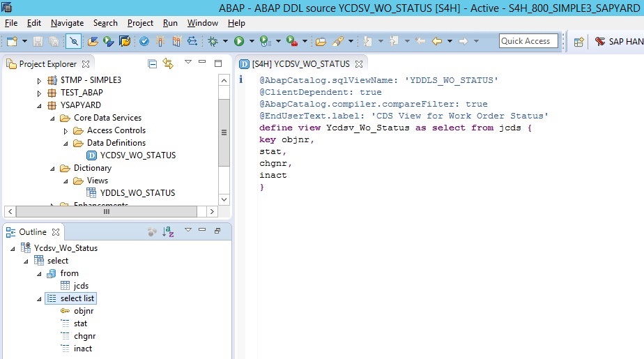Click the Previous Annotation icon
The image size is (644, 359).
394,41
